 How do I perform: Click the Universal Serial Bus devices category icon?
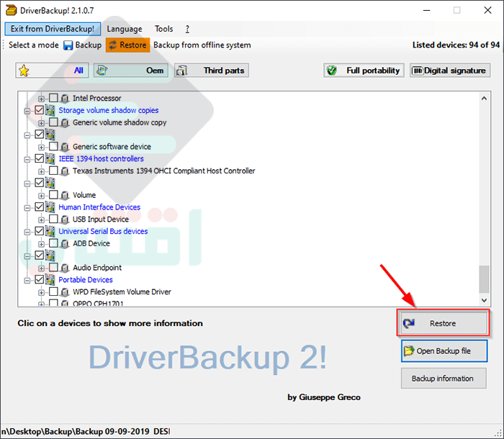point(50,232)
